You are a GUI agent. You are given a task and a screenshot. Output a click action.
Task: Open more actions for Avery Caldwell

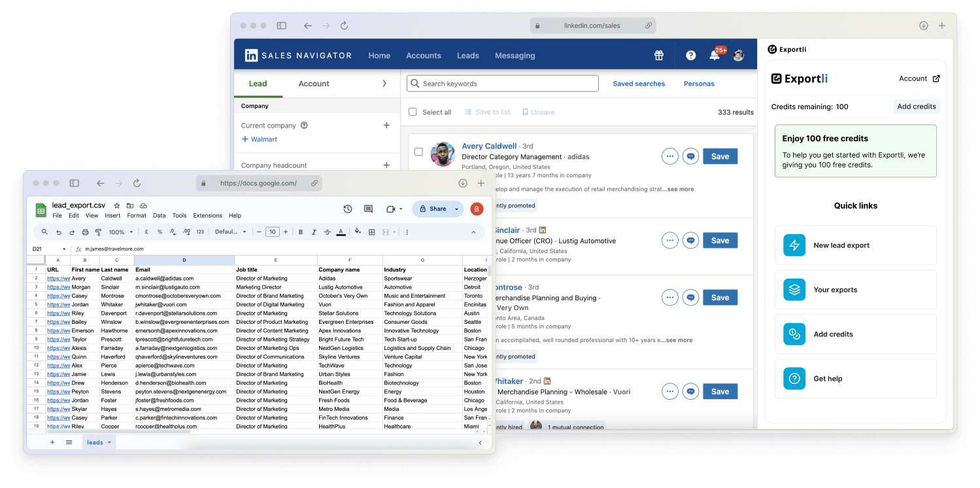click(x=669, y=156)
